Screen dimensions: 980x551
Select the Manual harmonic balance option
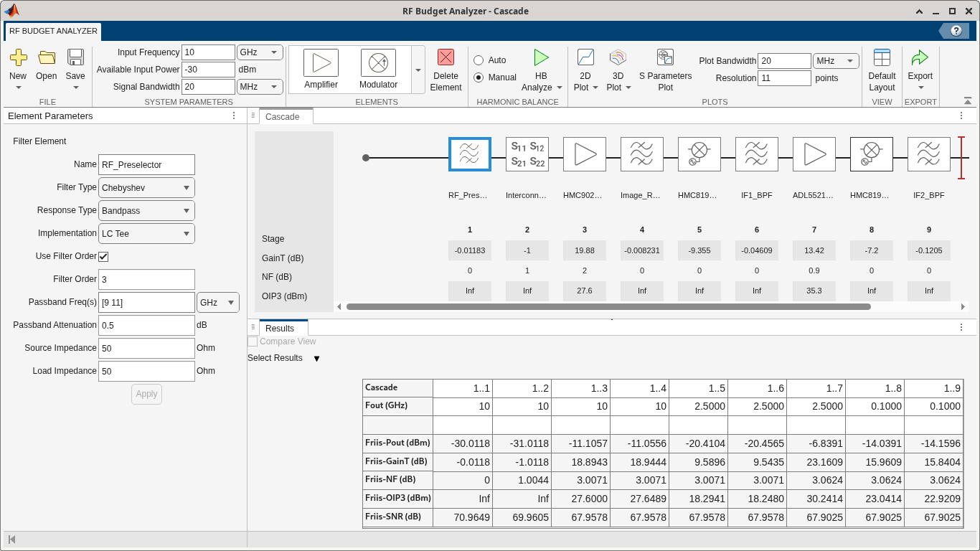click(x=479, y=77)
